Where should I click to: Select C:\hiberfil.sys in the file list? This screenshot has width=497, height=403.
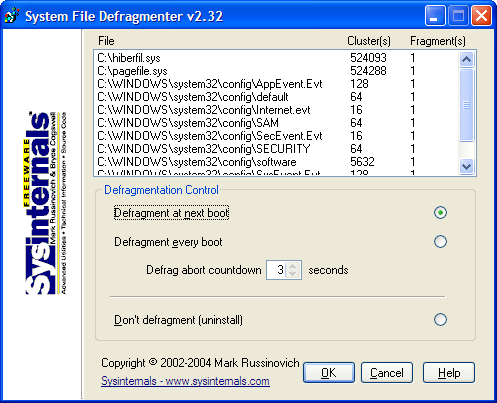pyautogui.click(x=277, y=58)
